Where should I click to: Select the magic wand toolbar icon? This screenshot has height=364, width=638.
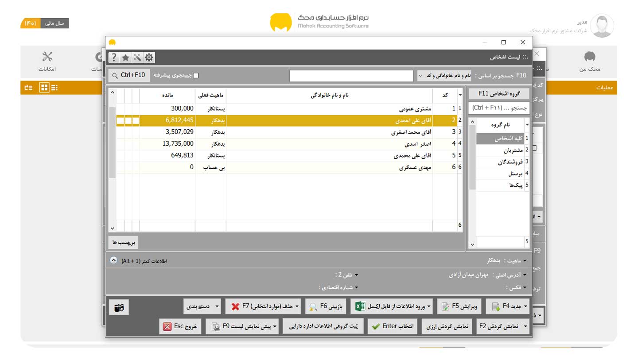pos(137,57)
